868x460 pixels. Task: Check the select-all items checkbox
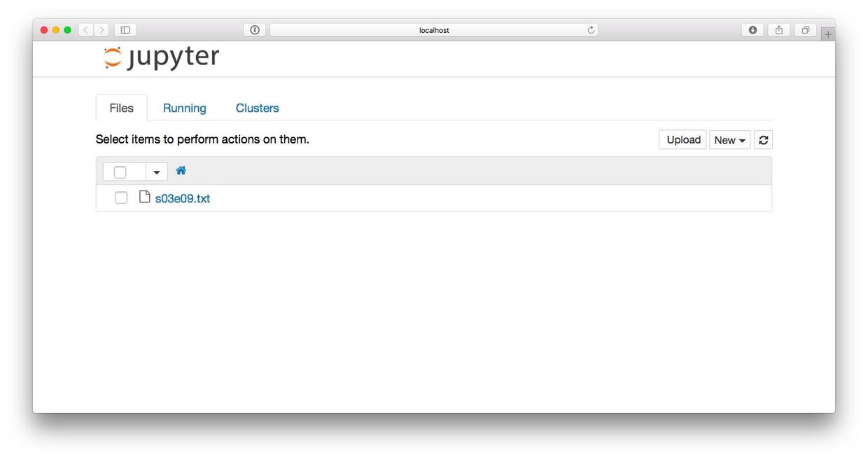(120, 172)
